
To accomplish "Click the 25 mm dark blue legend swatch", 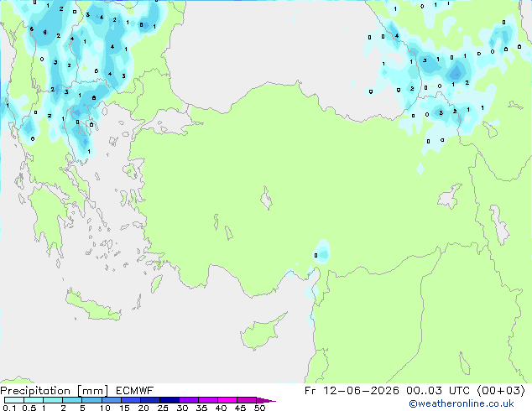I will point(170,400).
